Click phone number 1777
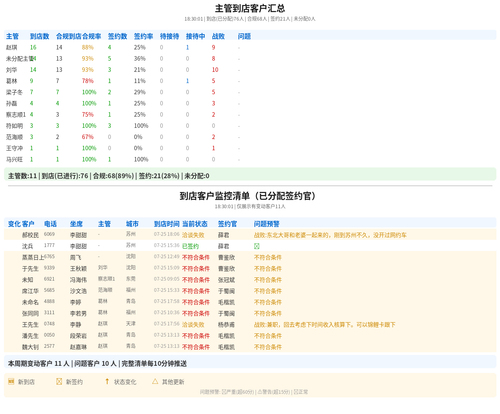This screenshot has width=500, height=414. tap(49, 245)
